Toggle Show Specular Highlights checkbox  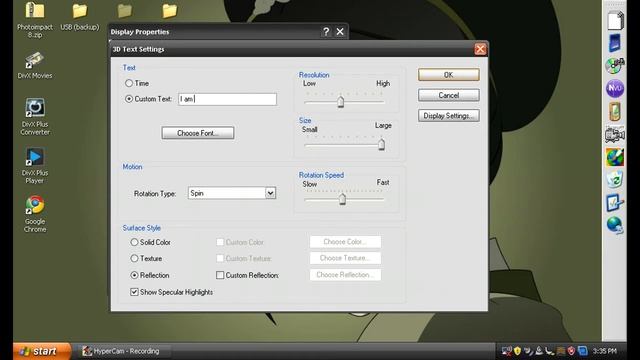pos(134,292)
